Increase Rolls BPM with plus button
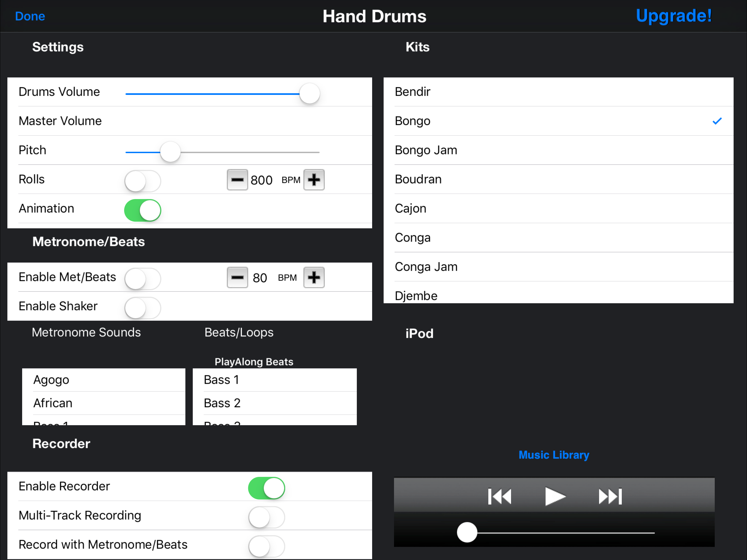Image resolution: width=747 pixels, height=560 pixels. [x=314, y=180]
